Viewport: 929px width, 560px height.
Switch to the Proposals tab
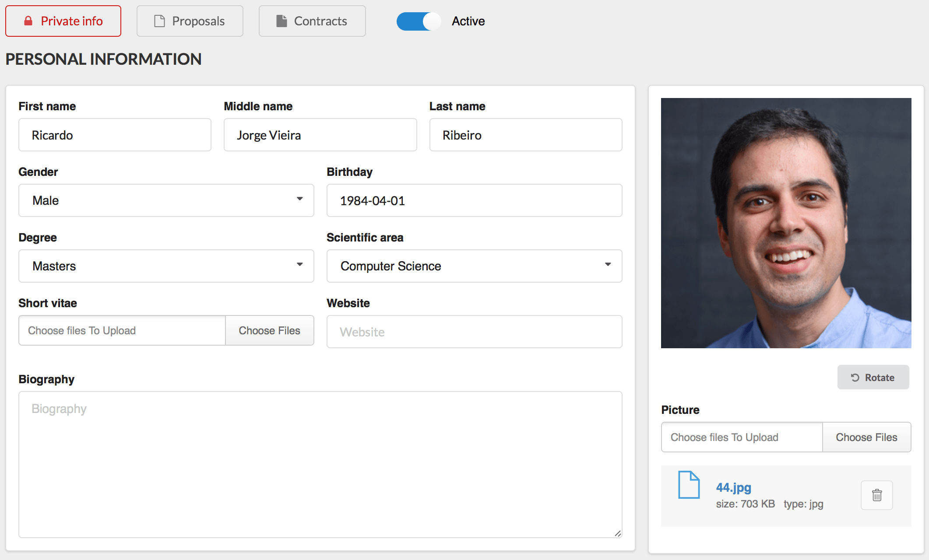(x=190, y=21)
